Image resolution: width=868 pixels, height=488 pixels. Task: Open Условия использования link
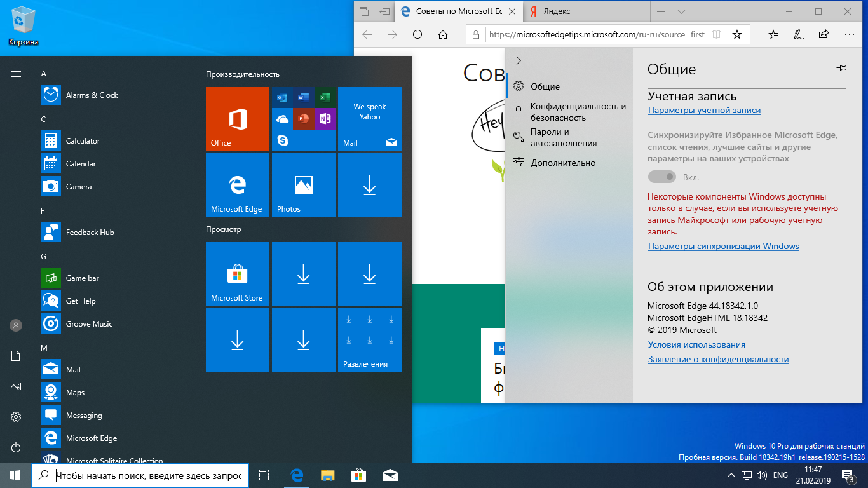tap(696, 344)
